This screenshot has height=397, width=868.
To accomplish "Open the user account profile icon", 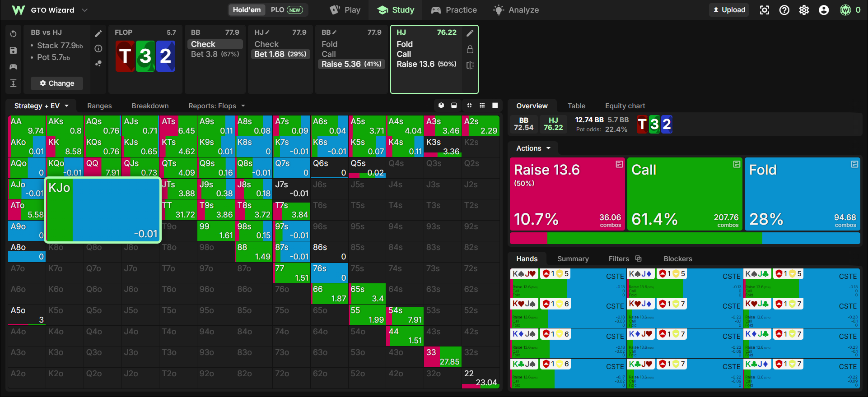I will tap(824, 10).
